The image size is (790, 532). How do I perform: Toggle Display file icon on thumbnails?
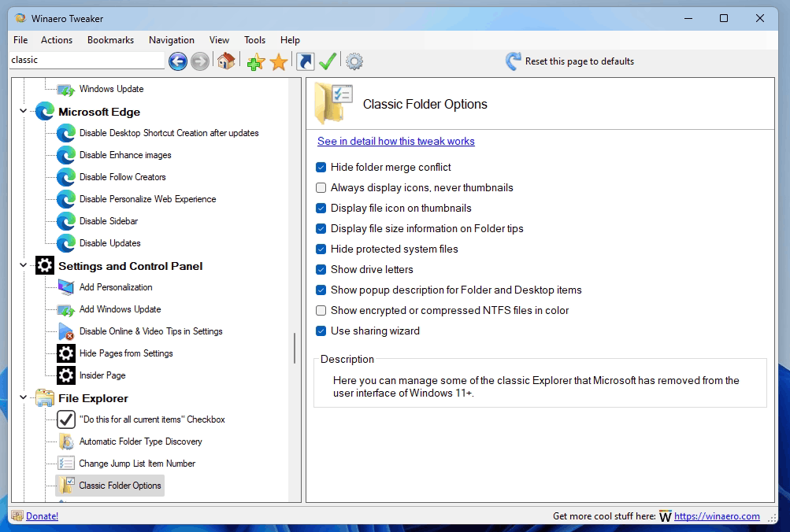pyautogui.click(x=321, y=208)
